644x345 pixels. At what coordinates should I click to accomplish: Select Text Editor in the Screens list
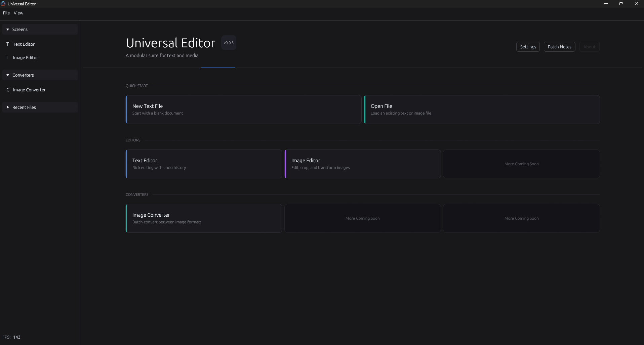(x=23, y=44)
